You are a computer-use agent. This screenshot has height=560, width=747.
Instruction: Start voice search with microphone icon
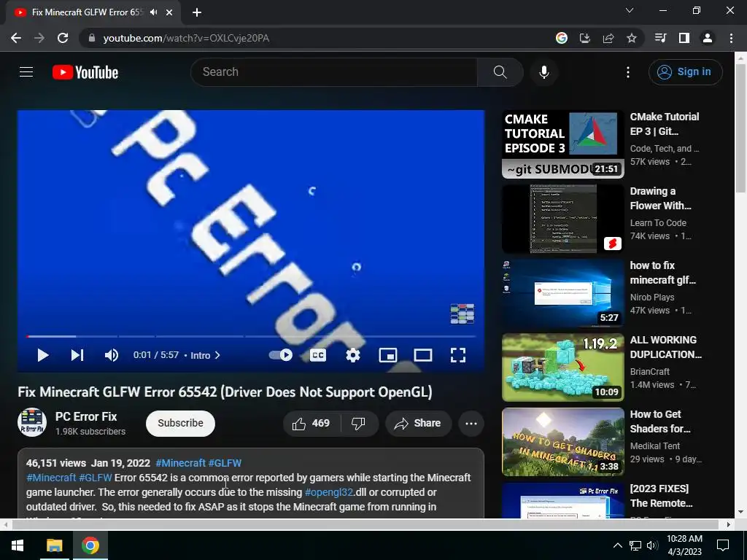[x=544, y=72]
